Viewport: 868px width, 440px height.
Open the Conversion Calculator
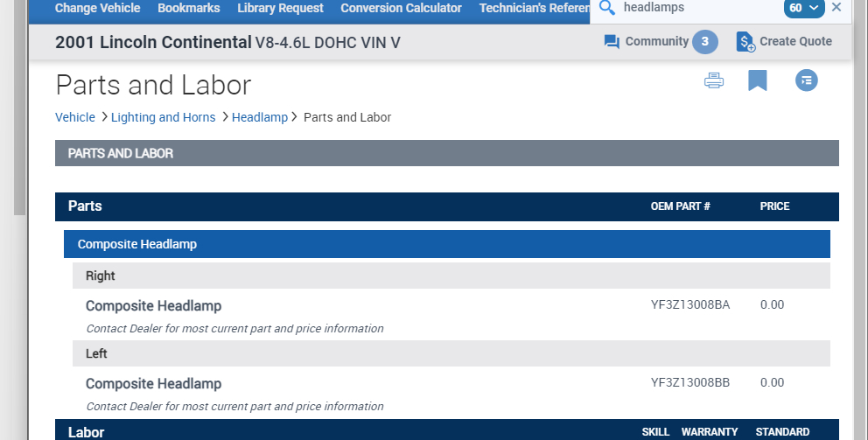point(401,8)
